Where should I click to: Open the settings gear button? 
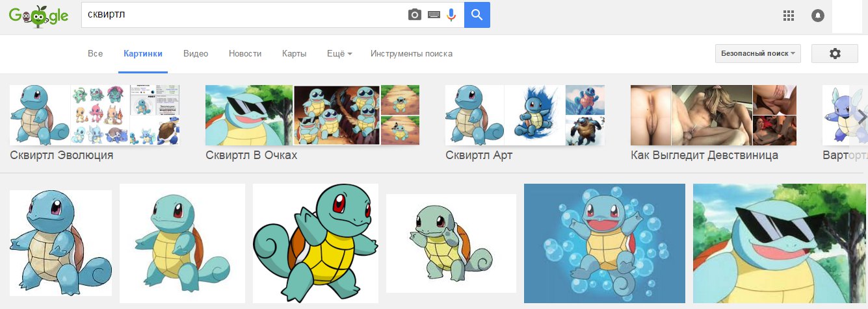point(835,54)
